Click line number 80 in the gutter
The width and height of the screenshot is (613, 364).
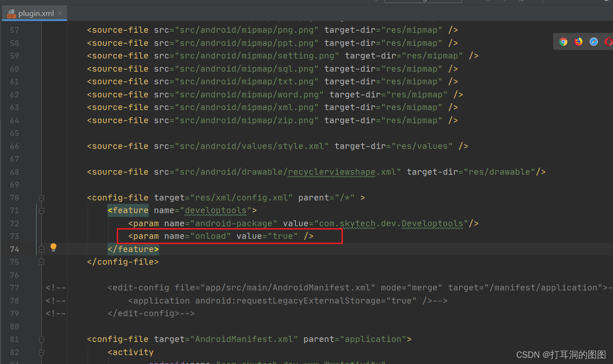(14, 327)
